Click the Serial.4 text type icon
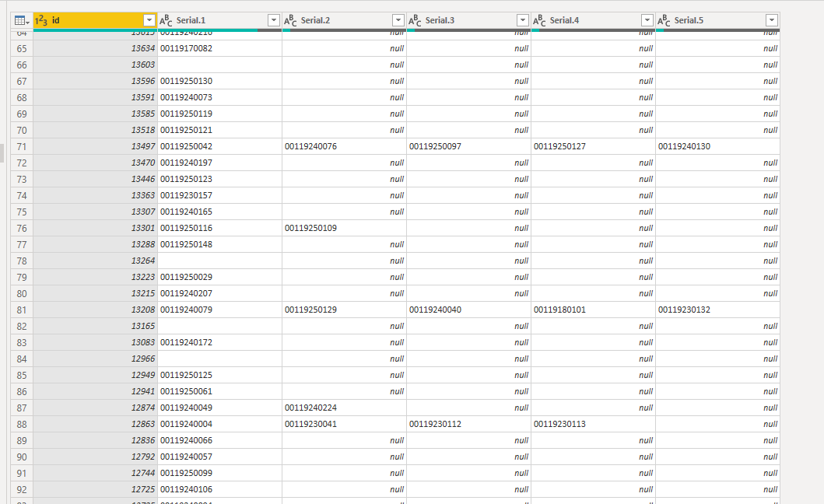The image size is (824, 504). pyautogui.click(x=540, y=20)
